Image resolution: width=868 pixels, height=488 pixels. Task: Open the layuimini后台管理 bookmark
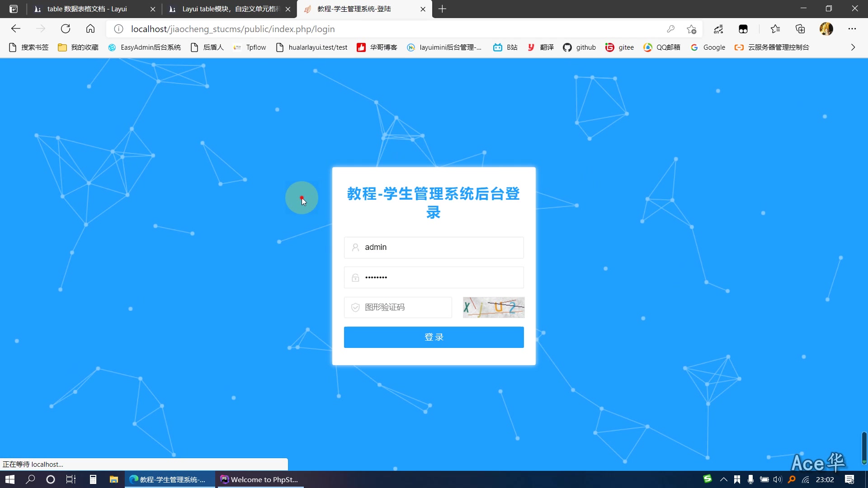click(x=444, y=47)
